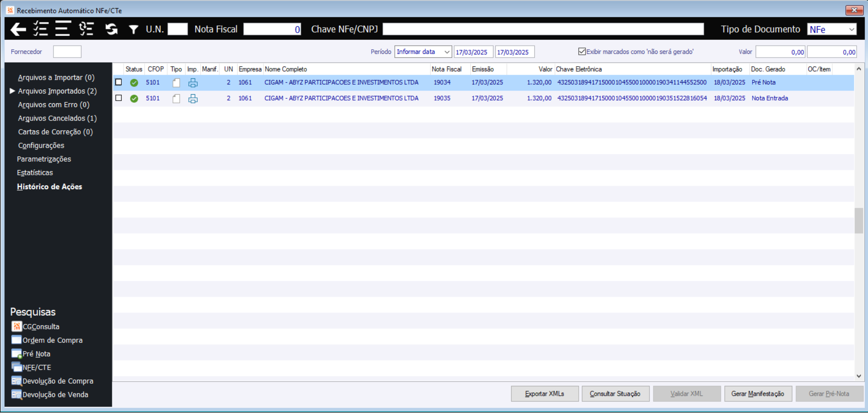Focus the U.N. input field

[177, 29]
